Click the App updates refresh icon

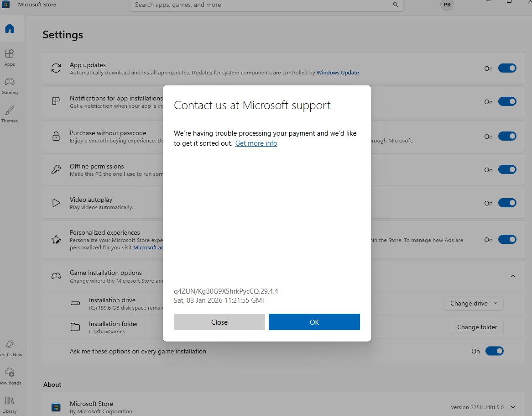coord(56,68)
